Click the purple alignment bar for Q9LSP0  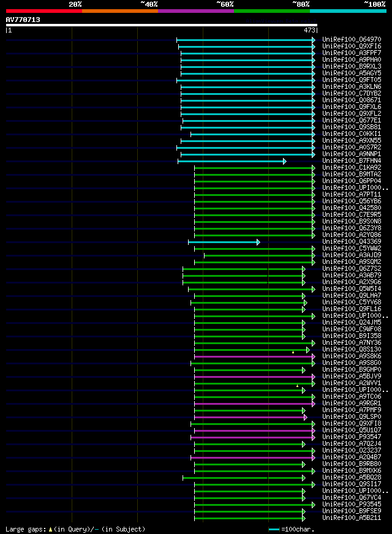click(x=251, y=417)
